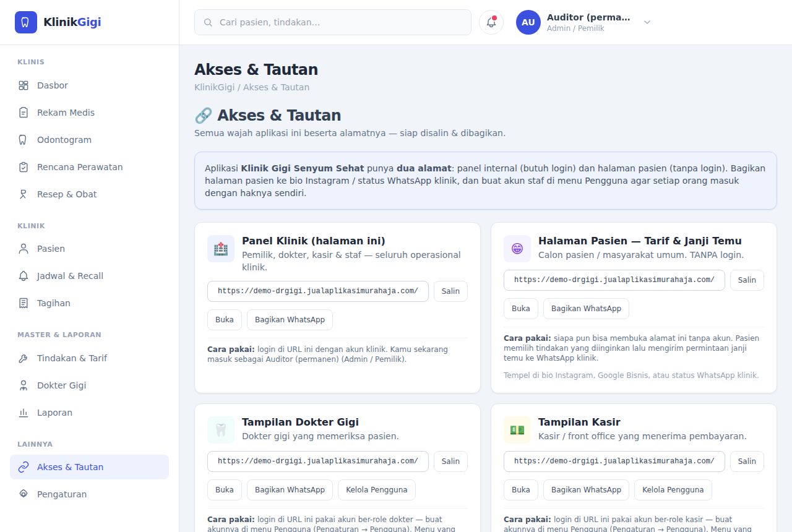Image resolution: width=792 pixels, height=532 pixels.
Task: Expand the user account dropdown chevron
Action: [647, 22]
